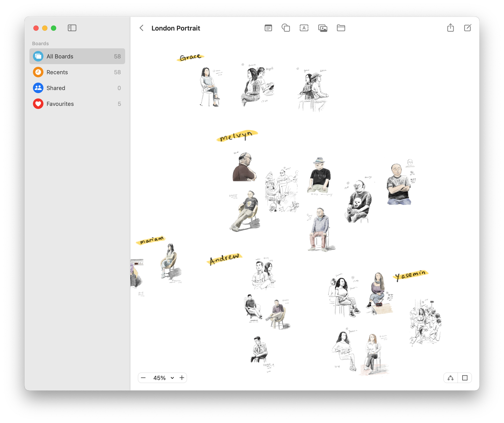This screenshot has height=423, width=504.
Task: Open the connector lines toggle
Action: point(451,378)
